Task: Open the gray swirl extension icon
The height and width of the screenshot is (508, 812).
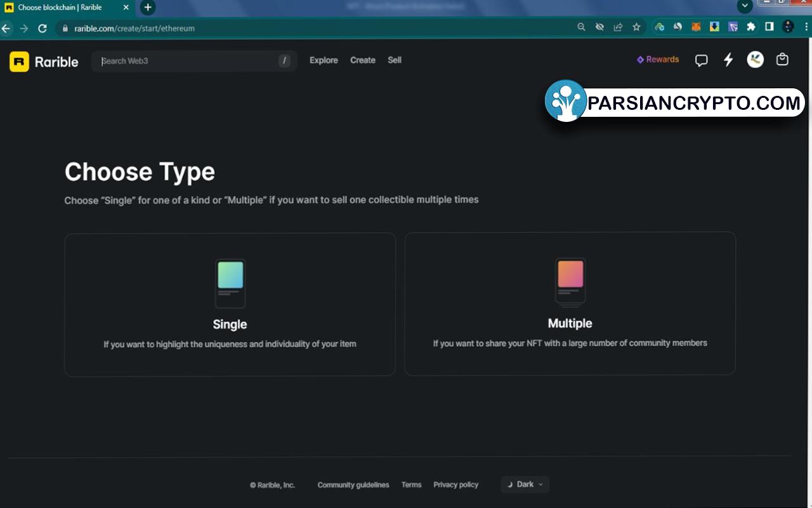Action: point(678,27)
